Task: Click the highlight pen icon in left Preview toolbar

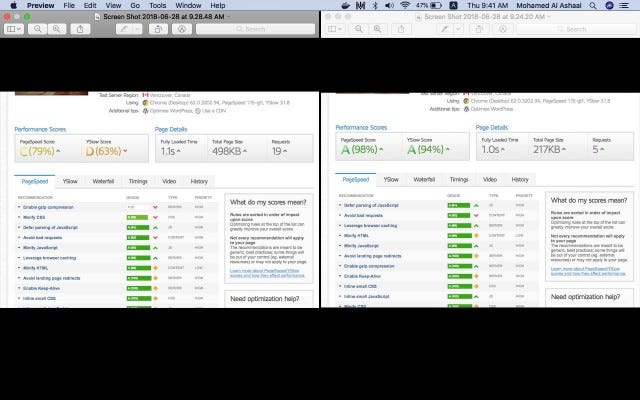Action: [124, 29]
